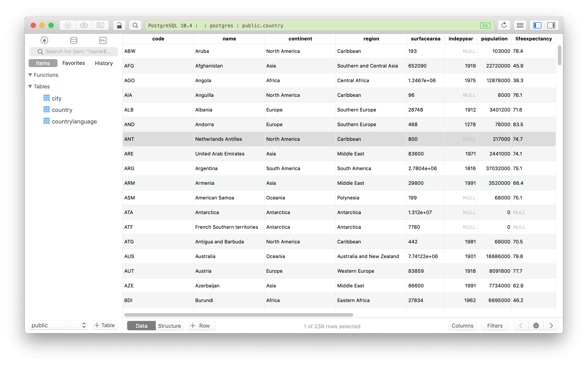Click the population column header
The height and width of the screenshot is (366, 588).
click(x=494, y=39)
